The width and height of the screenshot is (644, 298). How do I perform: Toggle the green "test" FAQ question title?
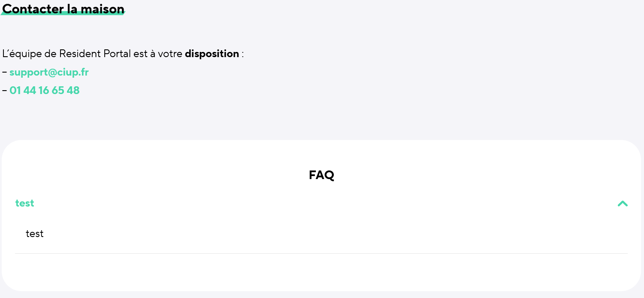click(x=25, y=203)
